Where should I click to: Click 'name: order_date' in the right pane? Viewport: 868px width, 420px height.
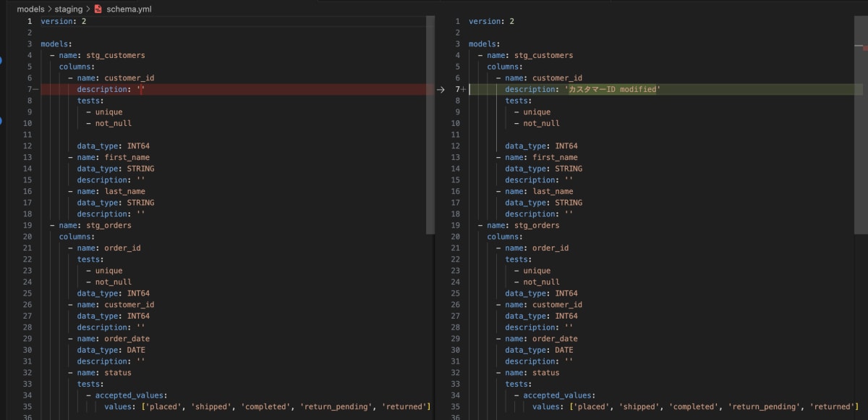pyautogui.click(x=542, y=339)
